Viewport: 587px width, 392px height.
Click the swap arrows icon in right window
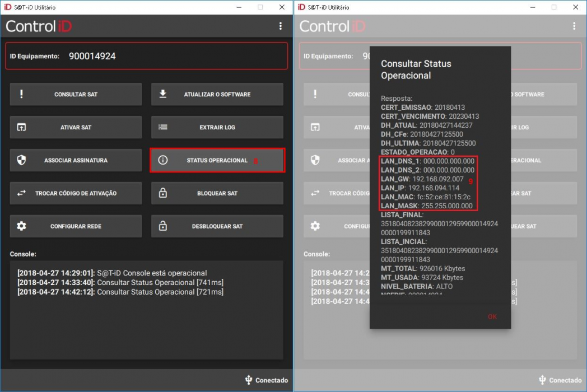(x=315, y=193)
